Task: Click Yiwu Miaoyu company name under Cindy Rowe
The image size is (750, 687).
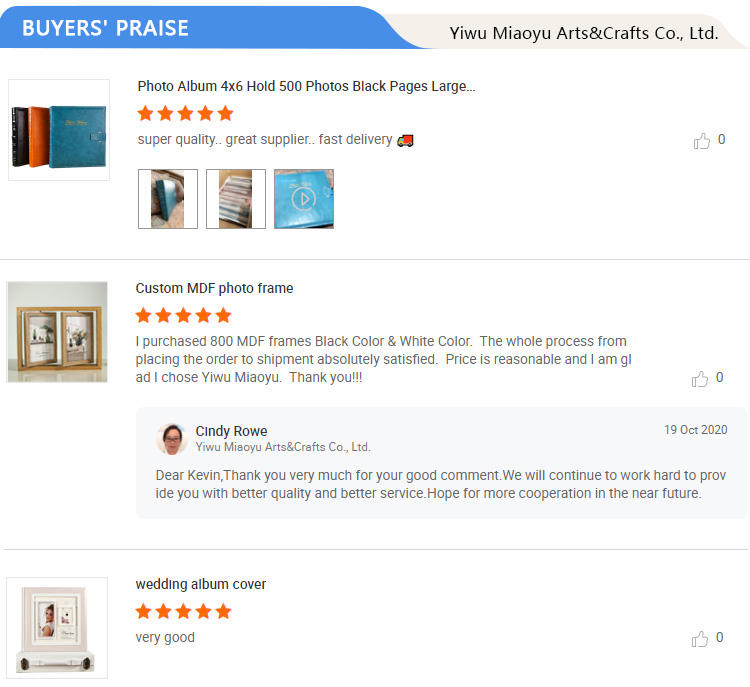Action: pos(283,447)
